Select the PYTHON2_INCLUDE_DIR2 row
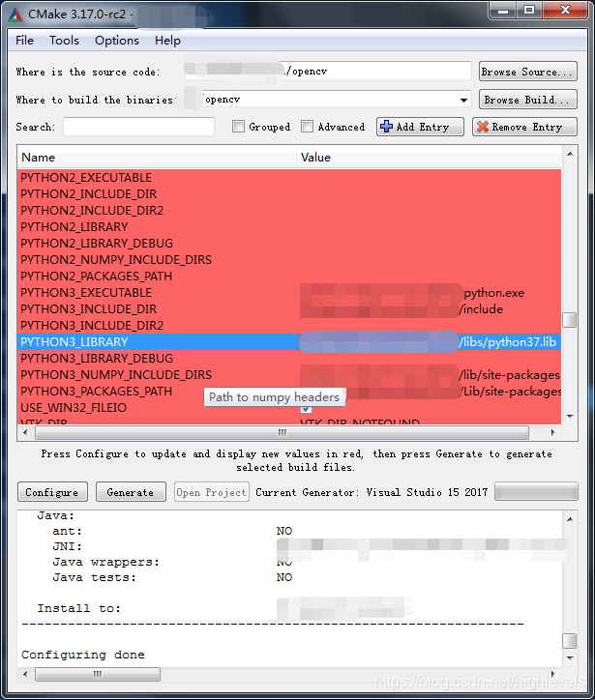Image resolution: width=595 pixels, height=700 pixels. (289, 211)
